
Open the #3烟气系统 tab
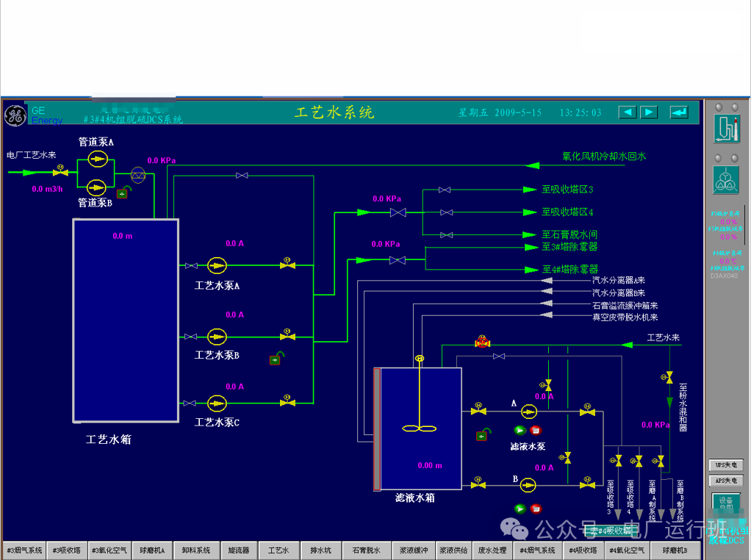coord(24,550)
